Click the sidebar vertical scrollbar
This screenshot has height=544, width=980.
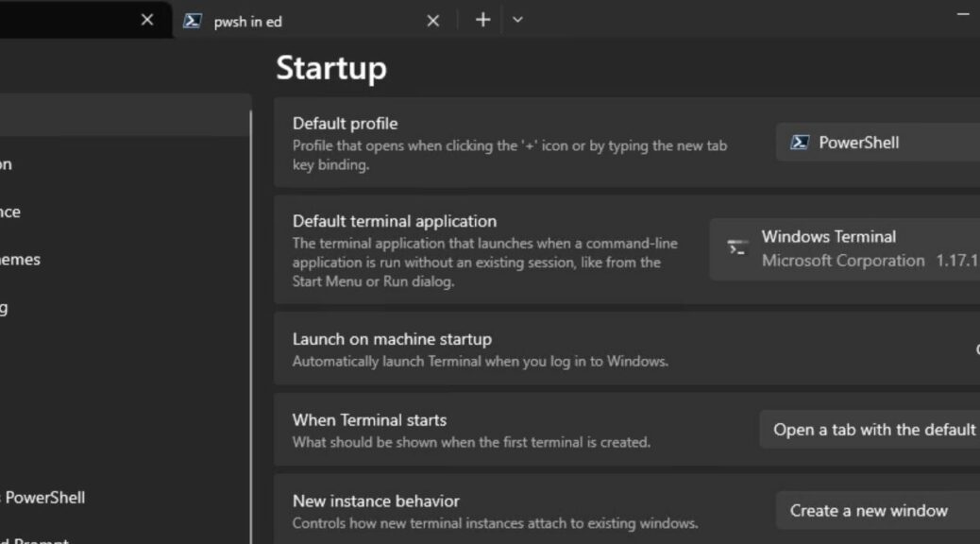coord(250,325)
